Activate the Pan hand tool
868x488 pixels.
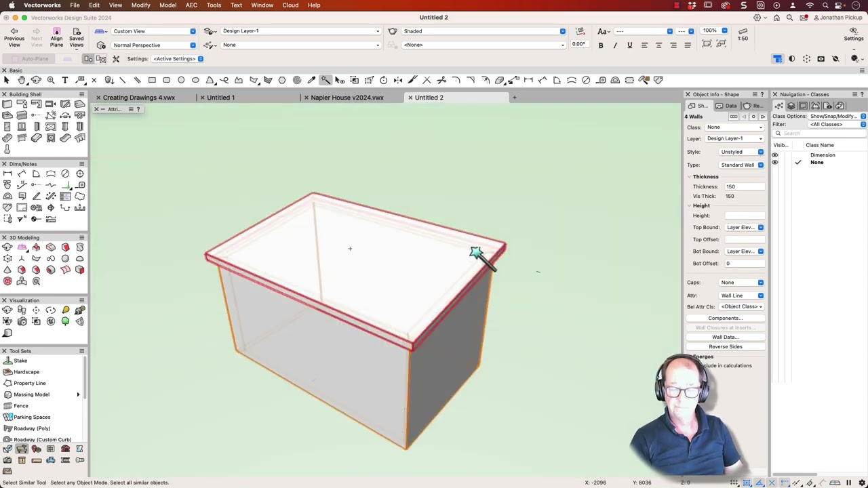(22, 80)
